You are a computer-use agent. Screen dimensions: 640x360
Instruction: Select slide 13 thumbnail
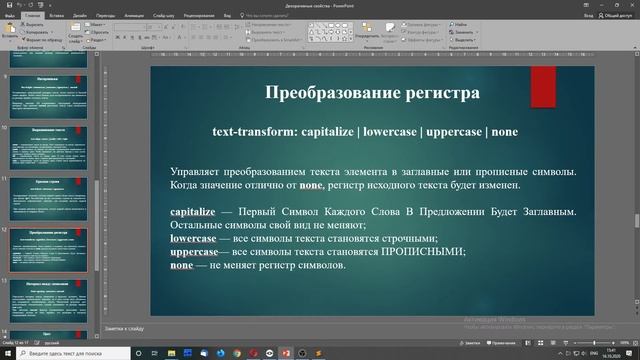pyautogui.click(x=48, y=301)
